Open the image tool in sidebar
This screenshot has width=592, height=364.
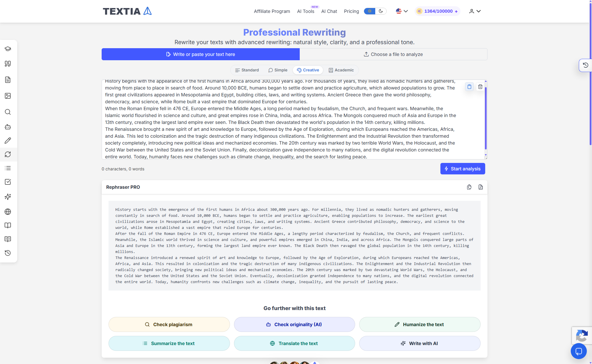pyautogui.click(x=8, y=96)
